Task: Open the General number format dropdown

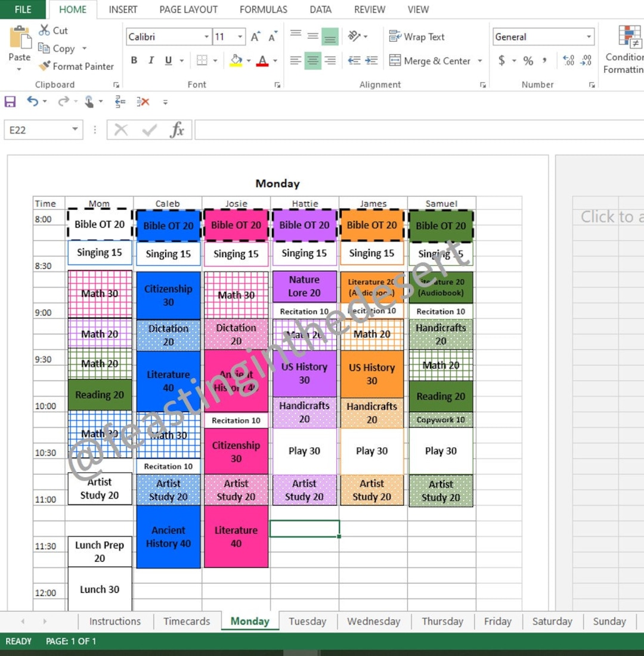Action: [x=590, y=36]
